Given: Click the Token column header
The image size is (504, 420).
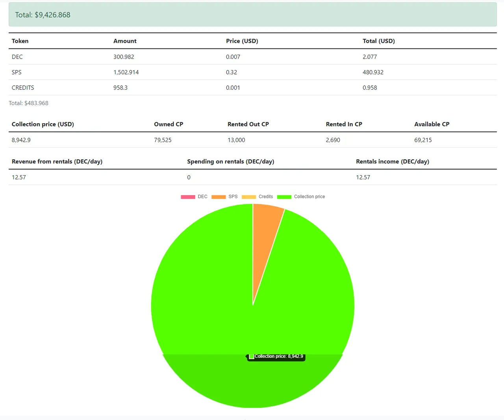Looking at the screenshot, I should (20, 41).
